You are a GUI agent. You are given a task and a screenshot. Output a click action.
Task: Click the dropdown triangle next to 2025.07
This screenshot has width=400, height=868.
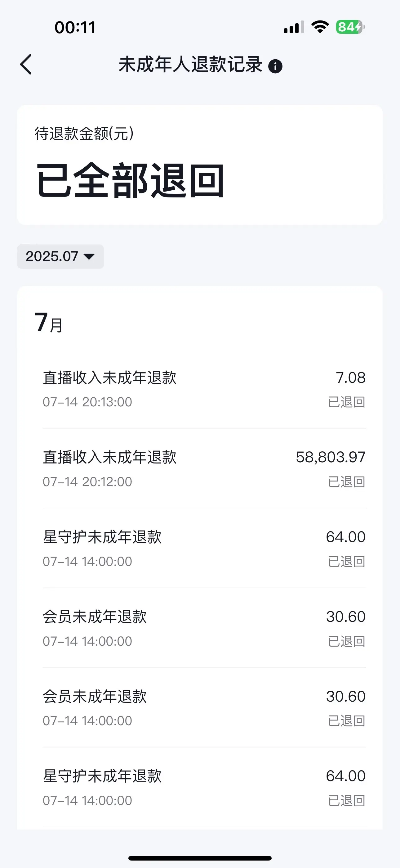[89, 257]
